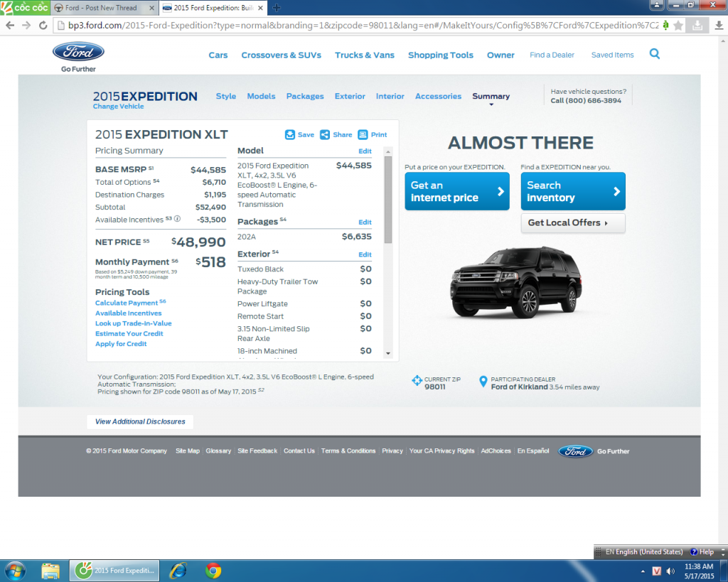Click the incentives info icon
This screenshot has width=728, height=582.
coord(177,219)
